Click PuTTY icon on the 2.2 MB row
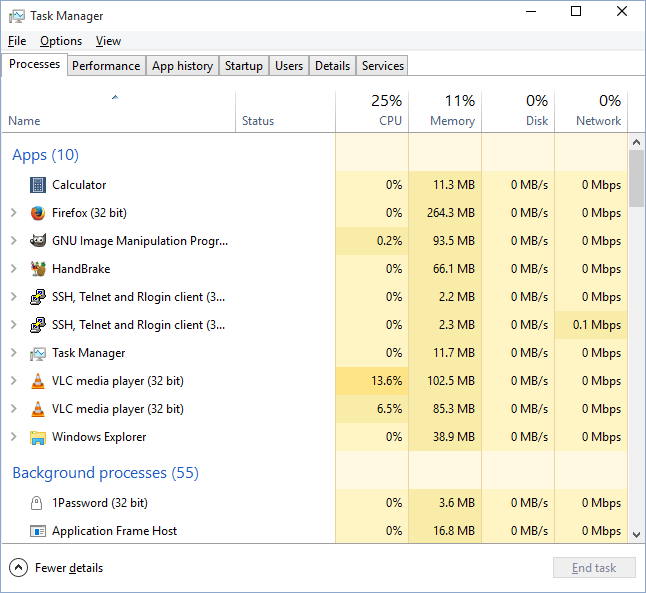 coord(38,297)
